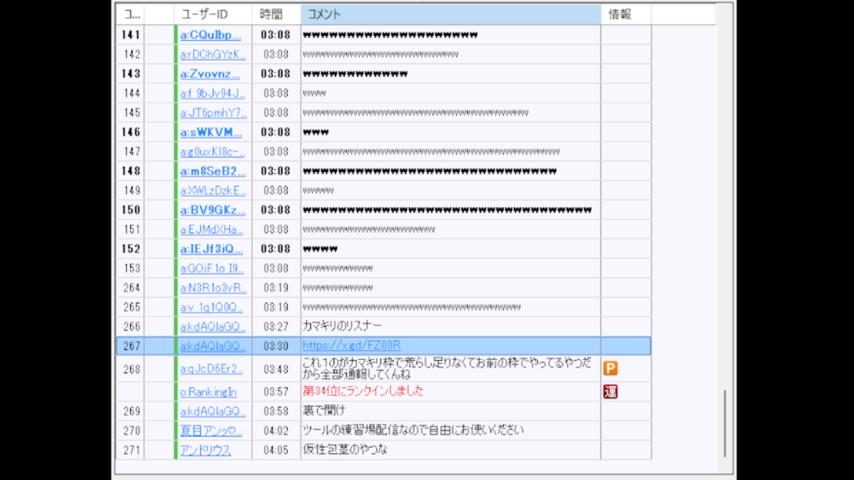The width and height of the screenshot is (854, 480).
Task: Open the user ID link in row 266
Action: 213,327
